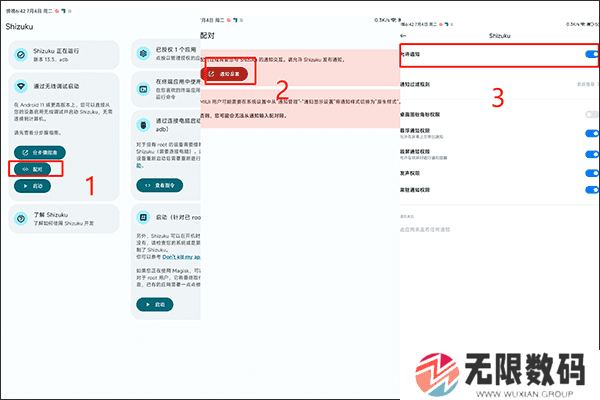600x400 pixels.
Task: Tap the Shizuku 正在运行 status check icon
Action: point(21,55)
